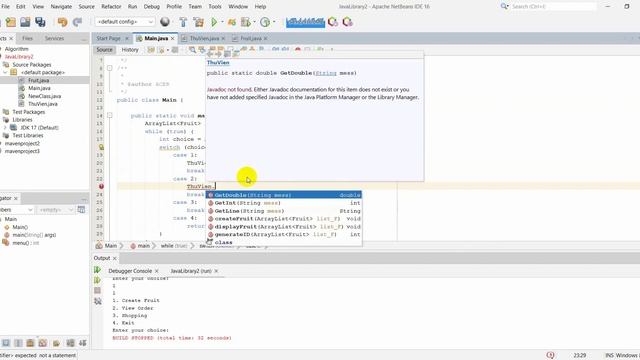Image resolution: width=640 pixels, height=360 pixels.
Task: Open the default config dropdown
Action: [125, 22]
